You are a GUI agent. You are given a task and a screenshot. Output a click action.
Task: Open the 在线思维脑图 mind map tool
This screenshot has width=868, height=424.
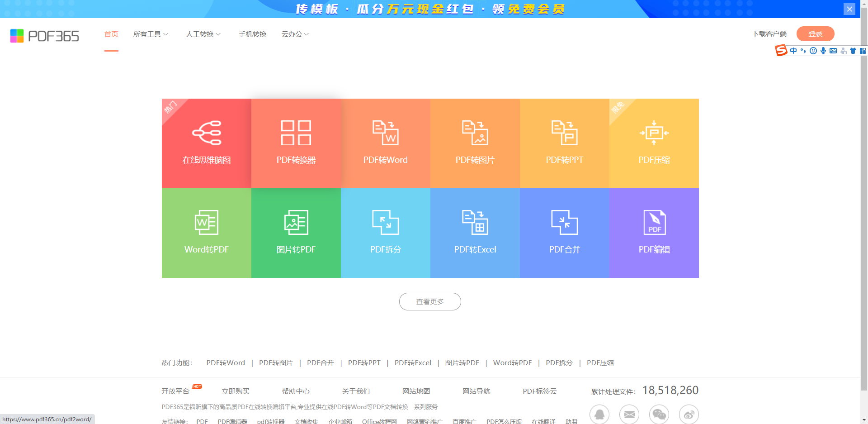point(206,143)
